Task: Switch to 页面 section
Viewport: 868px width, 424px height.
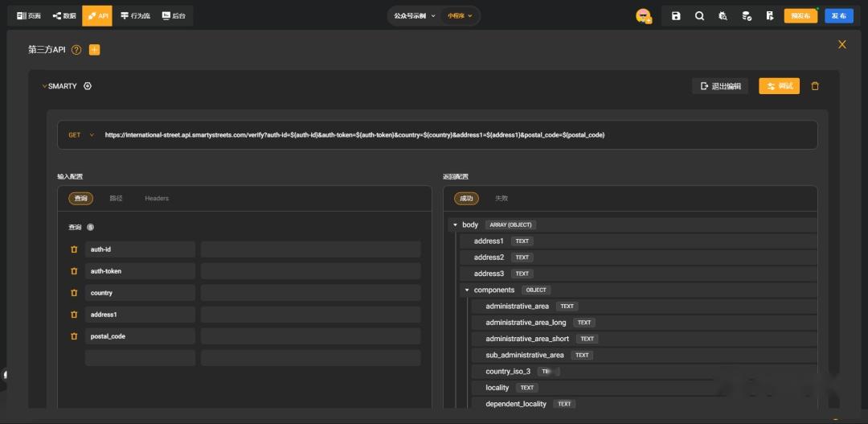Action: point(29,16)
